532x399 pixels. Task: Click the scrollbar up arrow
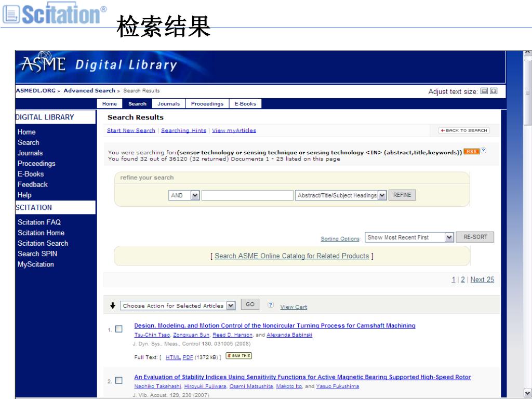pyautogui.click(x=528, y=53)
